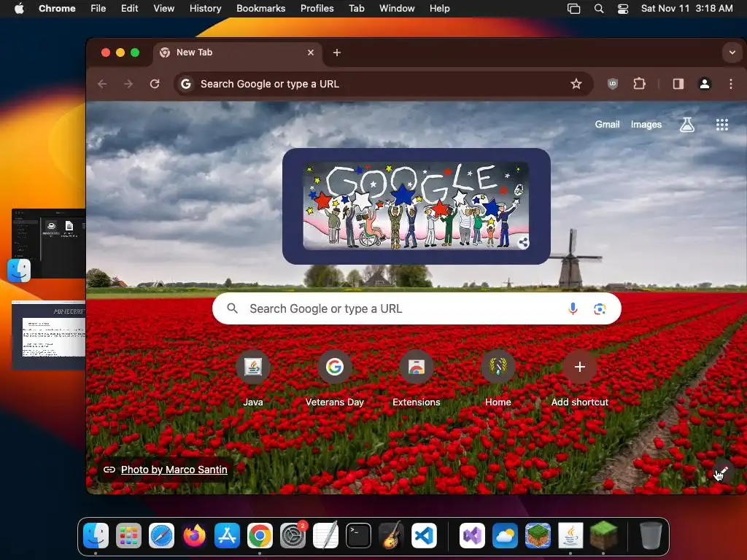Viewport: 747px width, 560px height.
Task: Expand the tab search dropdown
Action: tap(732, 52)
